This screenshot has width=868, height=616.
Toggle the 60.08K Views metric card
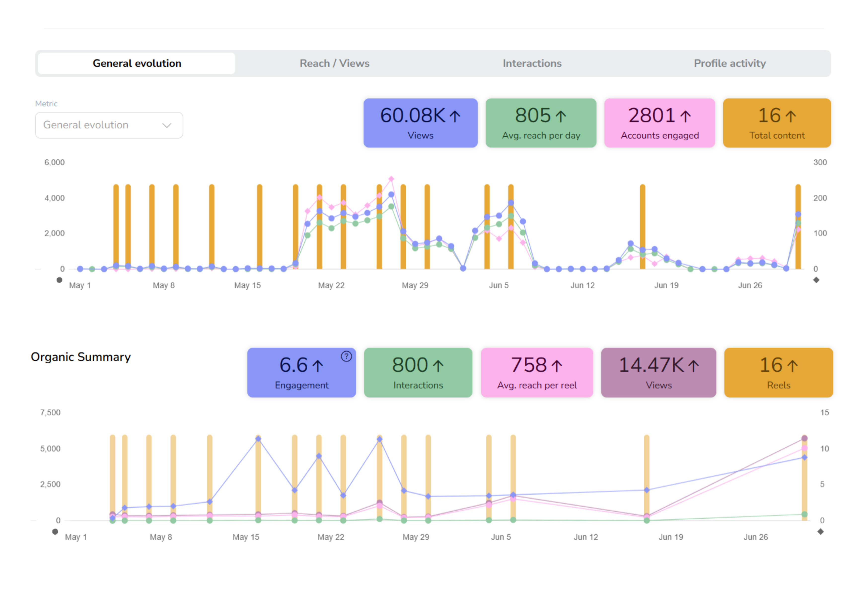[420, 123]
